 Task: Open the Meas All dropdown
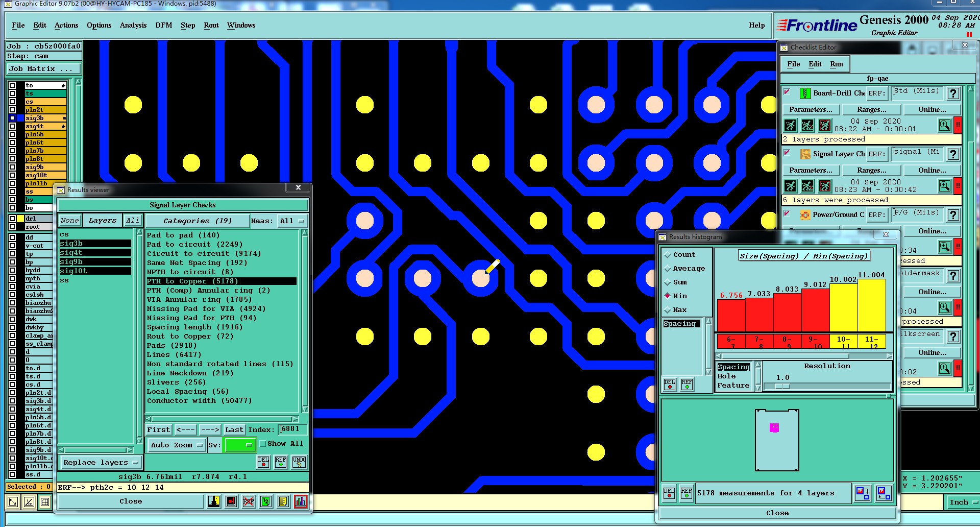292,221
